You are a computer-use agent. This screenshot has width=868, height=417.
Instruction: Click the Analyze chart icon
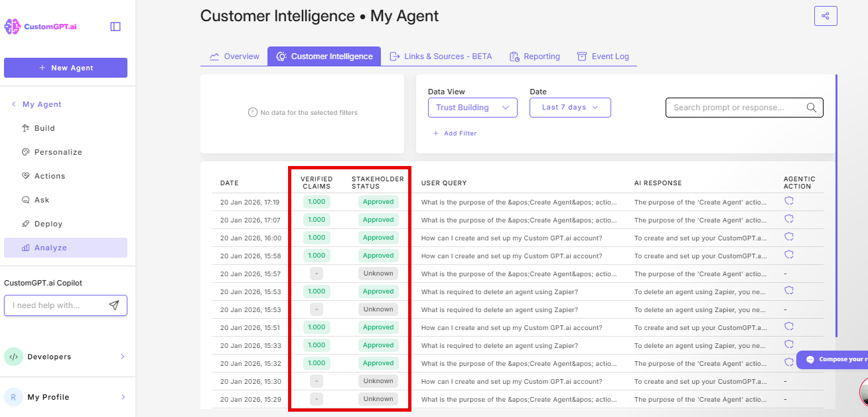pos(26,248)
